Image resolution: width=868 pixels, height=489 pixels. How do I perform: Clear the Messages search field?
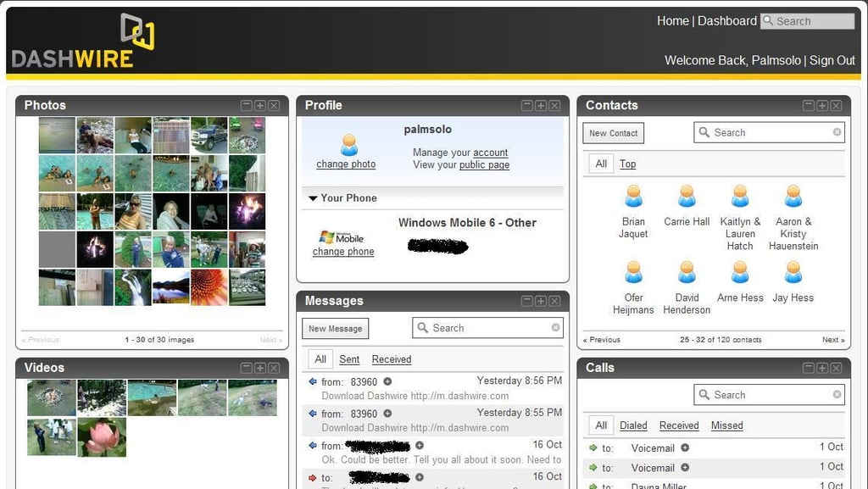pyautogui.click(x=555, y=327)
